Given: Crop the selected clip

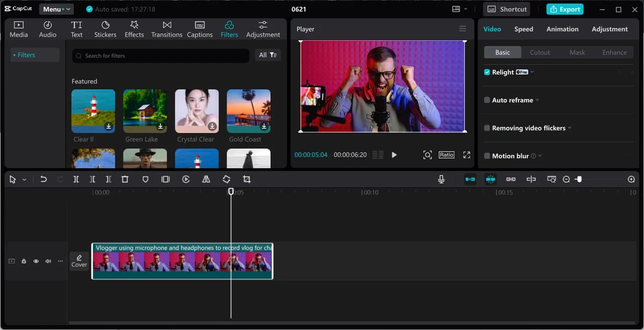Looking at the screenshot, I should (247, 179).
